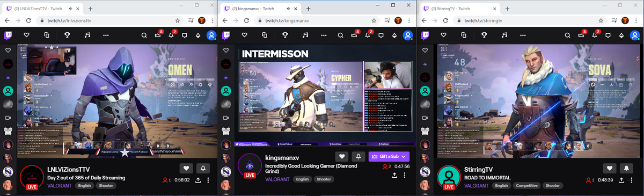The image size is (644, 196).
Task: Open user avatar menu in kingsmanxv window
Action: 408,35
